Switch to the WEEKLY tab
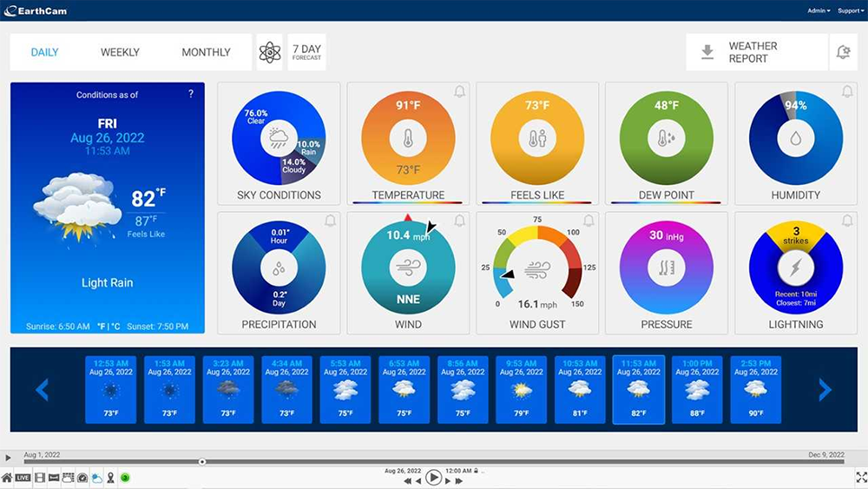 pyautogui.click(x=120, y=52)
